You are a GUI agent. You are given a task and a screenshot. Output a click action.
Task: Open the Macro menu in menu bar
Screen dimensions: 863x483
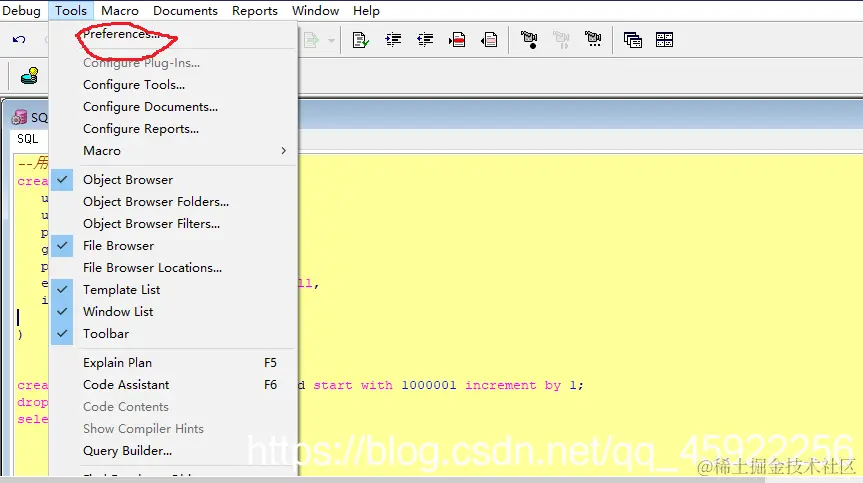[x=120, y=11]
